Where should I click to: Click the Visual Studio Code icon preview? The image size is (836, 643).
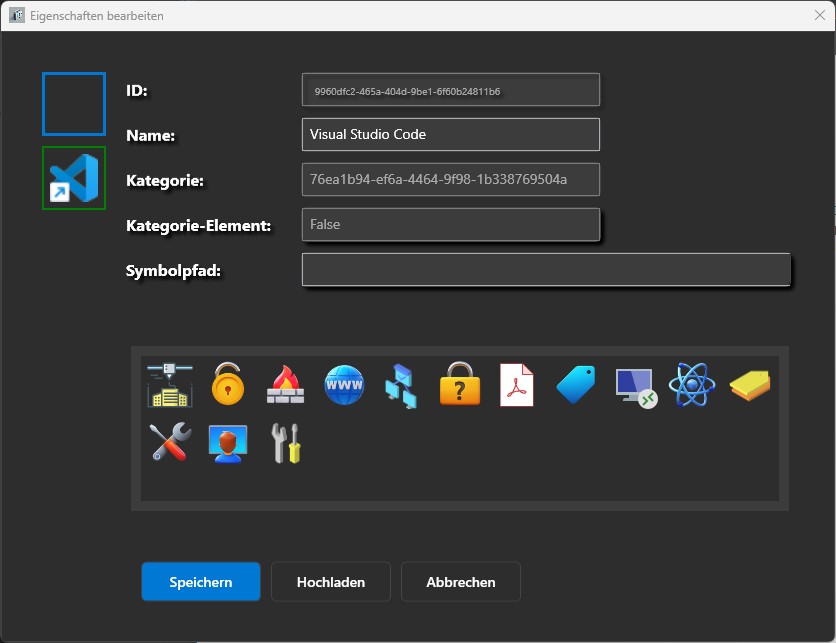[x=73, y=179]
